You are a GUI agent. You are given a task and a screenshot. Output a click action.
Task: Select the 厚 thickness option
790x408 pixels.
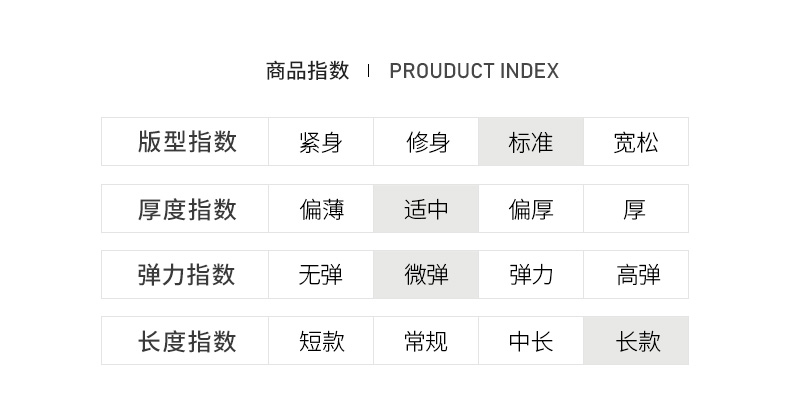click(x=636, y=209)
